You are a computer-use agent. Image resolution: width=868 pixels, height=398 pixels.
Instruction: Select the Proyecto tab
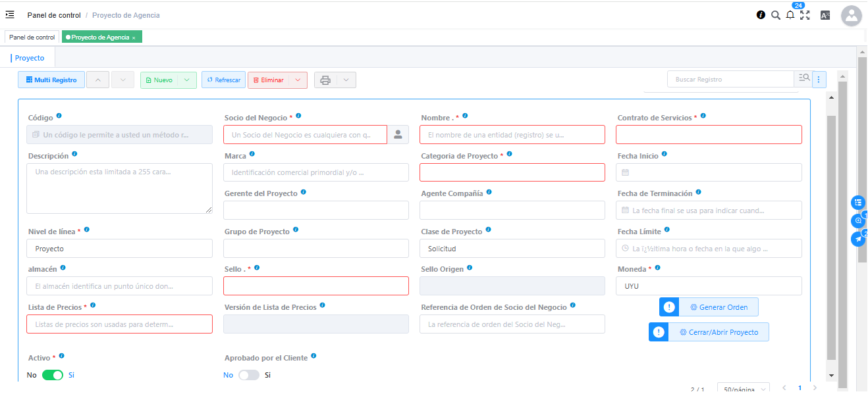[30, 58]
